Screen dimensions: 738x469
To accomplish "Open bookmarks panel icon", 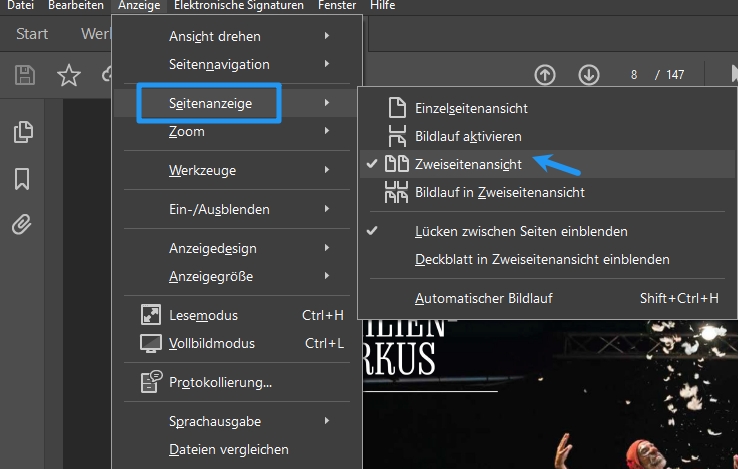I will pyautogui.click(x=22, y=179).
